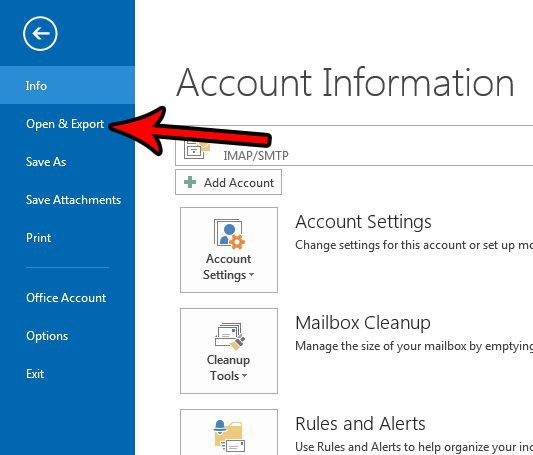Click the Cleanup Tools brush icon
The width and height of the screenshot is (533, 455).
[229, 336]
